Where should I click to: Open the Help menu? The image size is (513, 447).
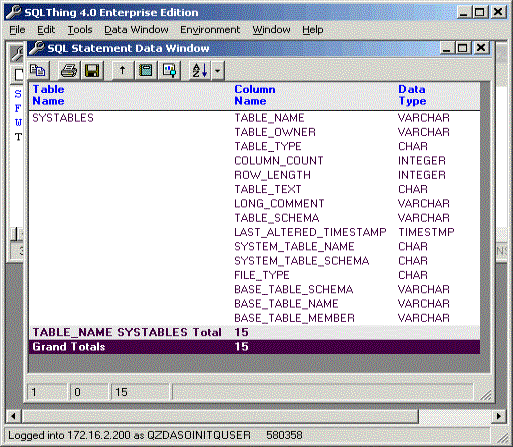coord(313,30)
